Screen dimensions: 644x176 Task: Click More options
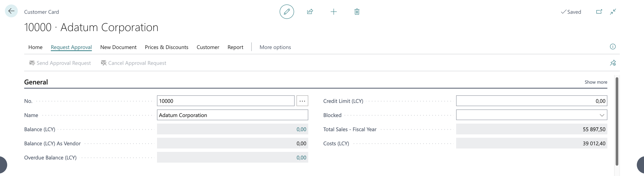click(x=275, y=47)
